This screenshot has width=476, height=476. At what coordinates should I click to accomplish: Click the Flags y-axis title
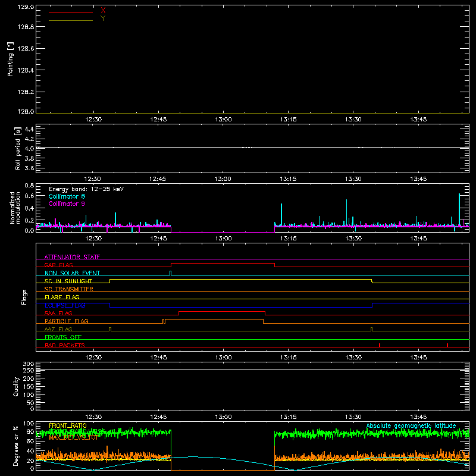point(24,297)
